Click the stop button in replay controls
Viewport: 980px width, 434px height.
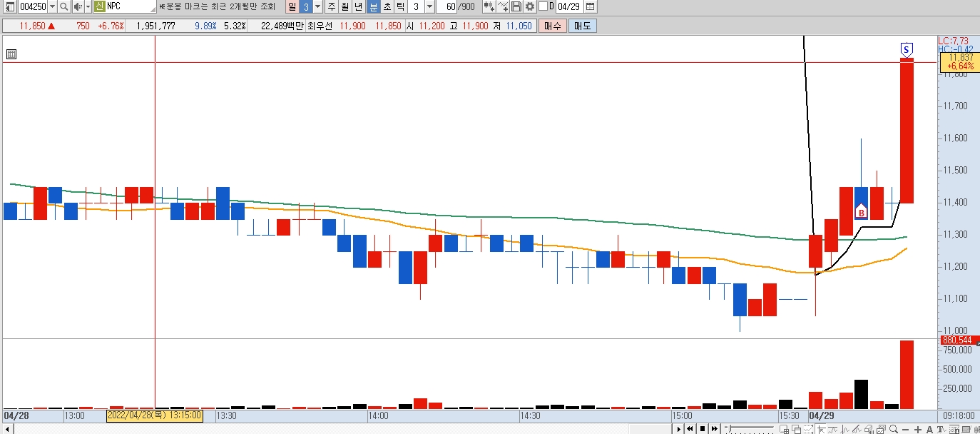point(703,429)
